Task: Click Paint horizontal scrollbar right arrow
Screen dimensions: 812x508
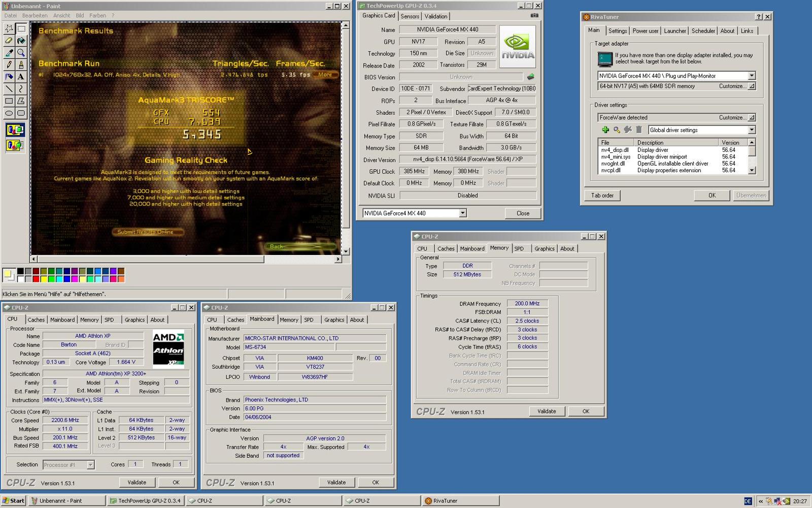Action: click(339, 259)
